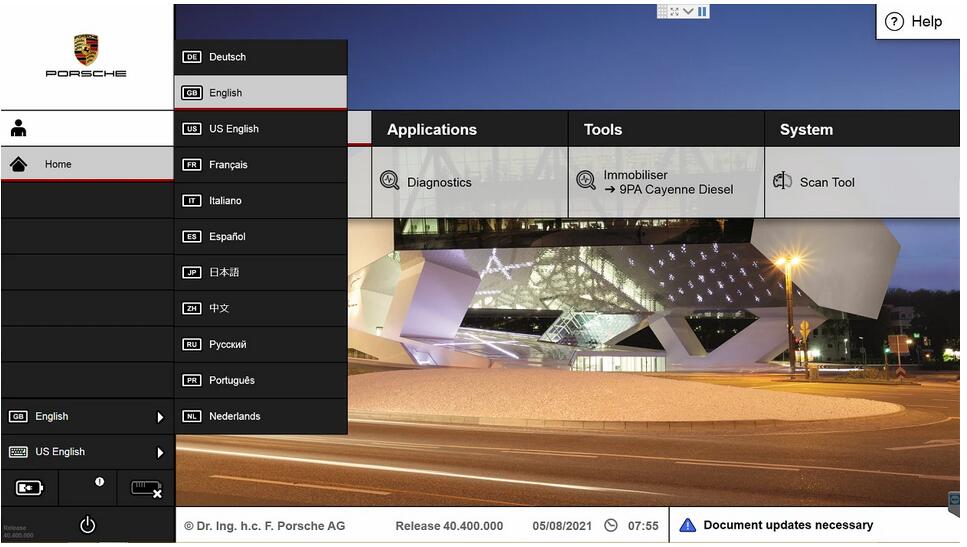The height and width of the screenshot is (547, 967).
Task: Click the blue warning triangle icon
Action: [687, 525]
